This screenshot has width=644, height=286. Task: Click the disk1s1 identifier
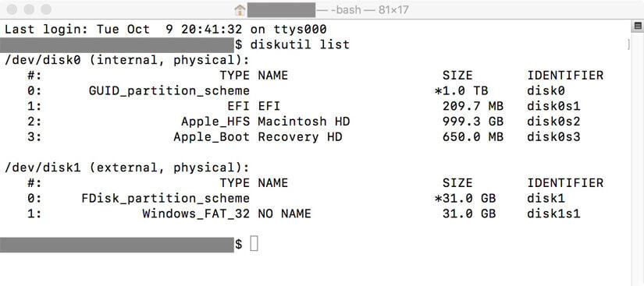pos(553,214)
